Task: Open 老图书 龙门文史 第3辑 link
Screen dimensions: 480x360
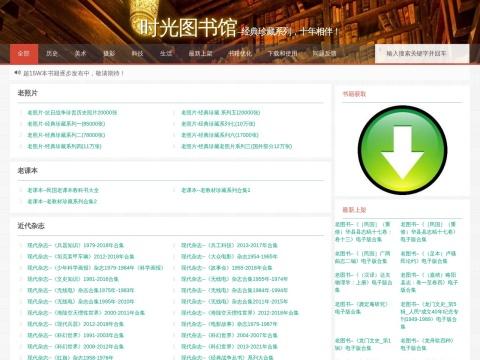Action: pyautogui.click(x=429, y=316)
